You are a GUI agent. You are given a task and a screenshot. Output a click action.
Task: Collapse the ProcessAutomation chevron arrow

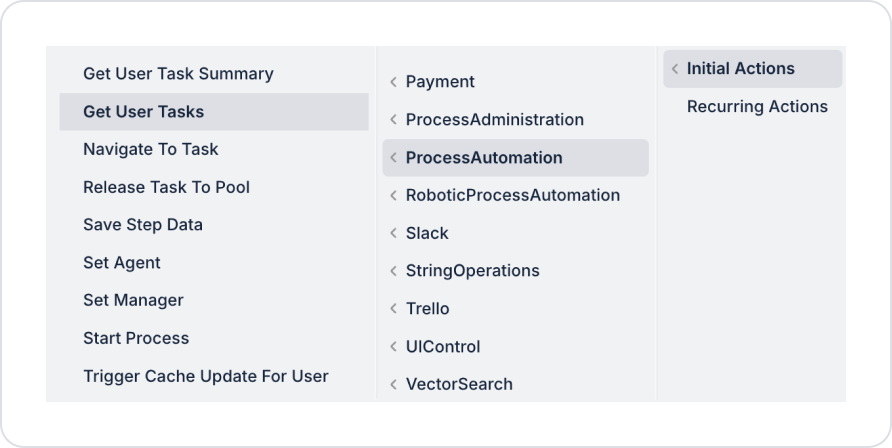(394, 158)
